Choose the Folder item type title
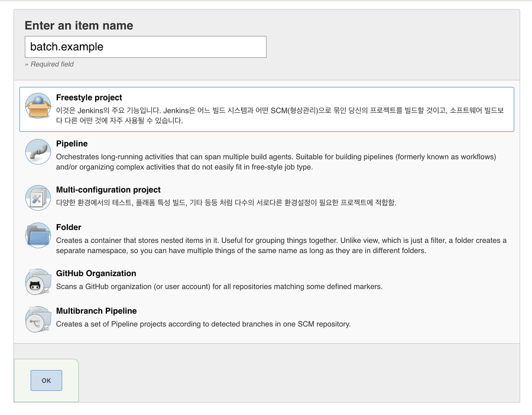The height and width of the screenshot is (415, 532). click(x=69, y=228)
